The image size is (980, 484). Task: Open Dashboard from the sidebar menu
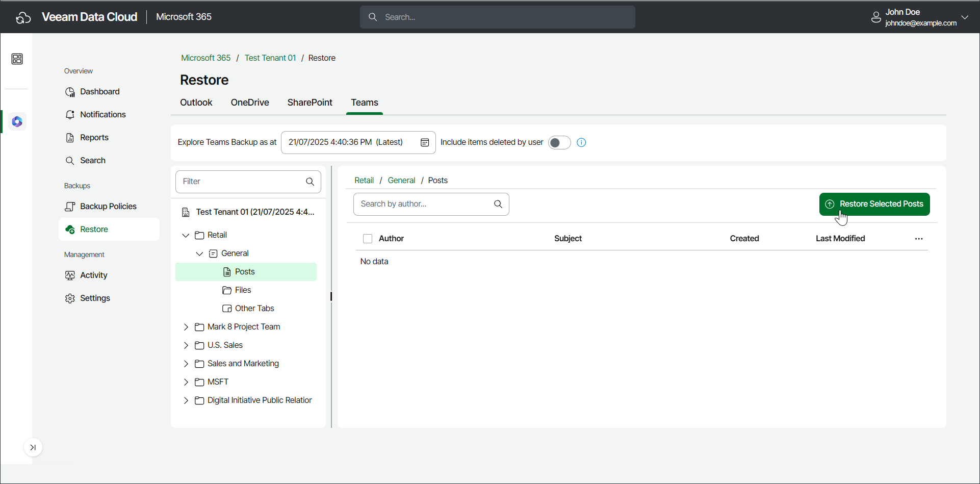tap(100, 92)
